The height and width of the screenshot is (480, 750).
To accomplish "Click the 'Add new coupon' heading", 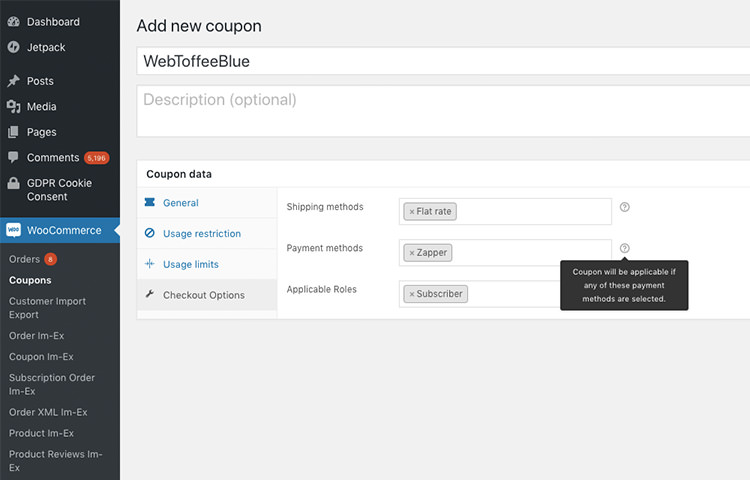I will click(199, 26).
